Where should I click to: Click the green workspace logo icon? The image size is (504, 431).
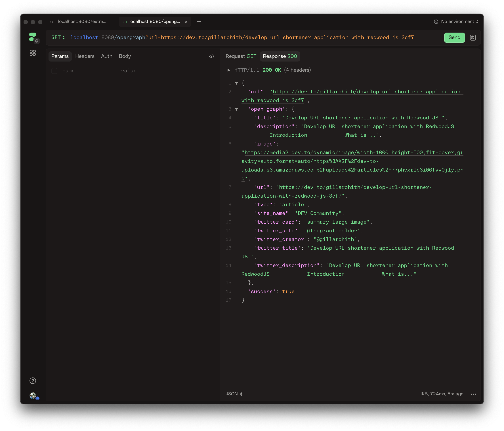(x=33, y=37)
